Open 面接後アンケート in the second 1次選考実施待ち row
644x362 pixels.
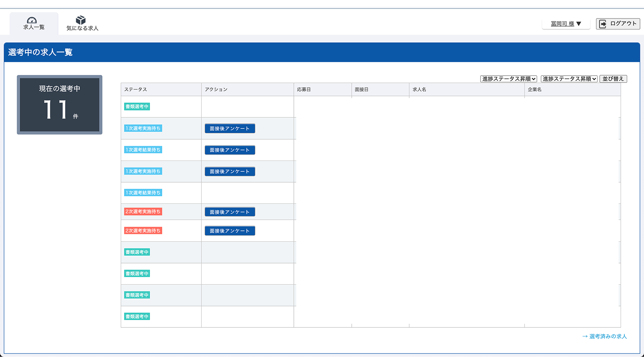tap(230, 171)
